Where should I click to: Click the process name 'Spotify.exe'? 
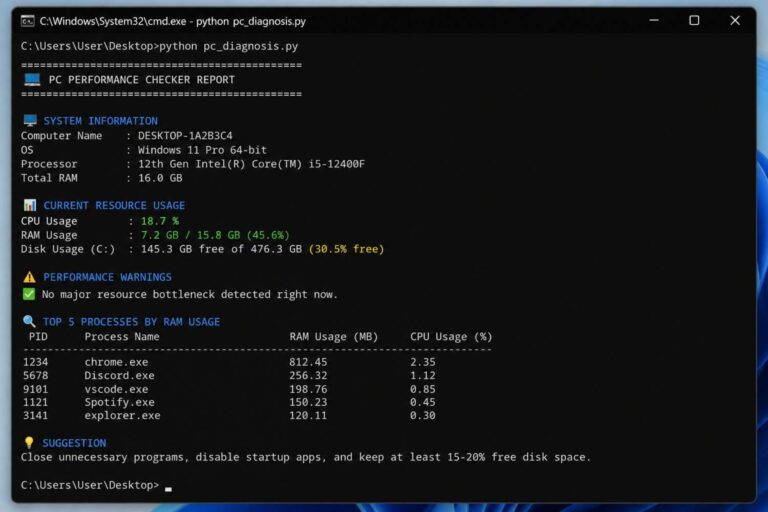click(119, 402)
